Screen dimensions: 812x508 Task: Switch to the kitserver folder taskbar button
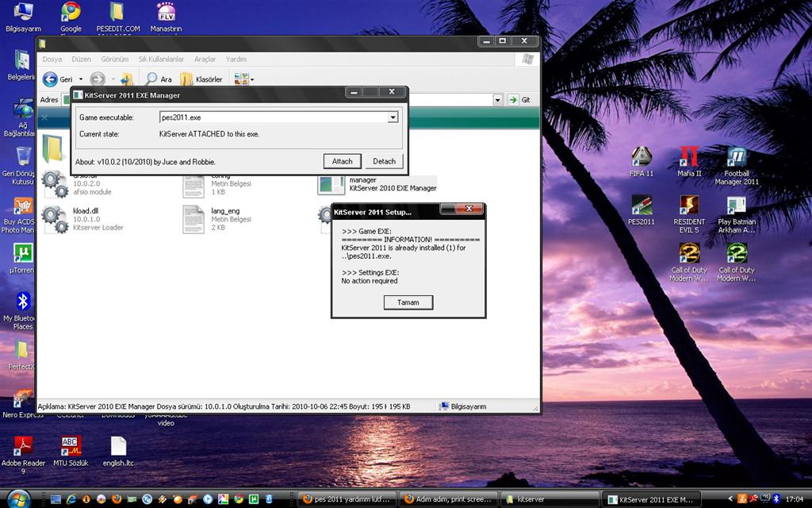point(550,499)
